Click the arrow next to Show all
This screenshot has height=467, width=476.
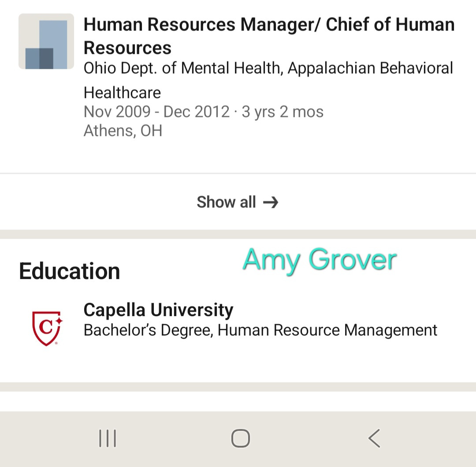click(x=271, y=202)
